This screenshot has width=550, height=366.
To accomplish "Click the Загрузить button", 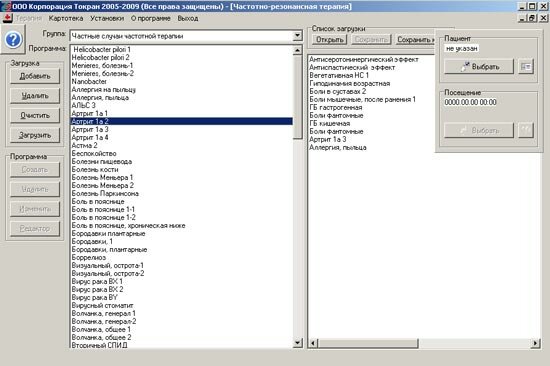I will pos(35,135).
